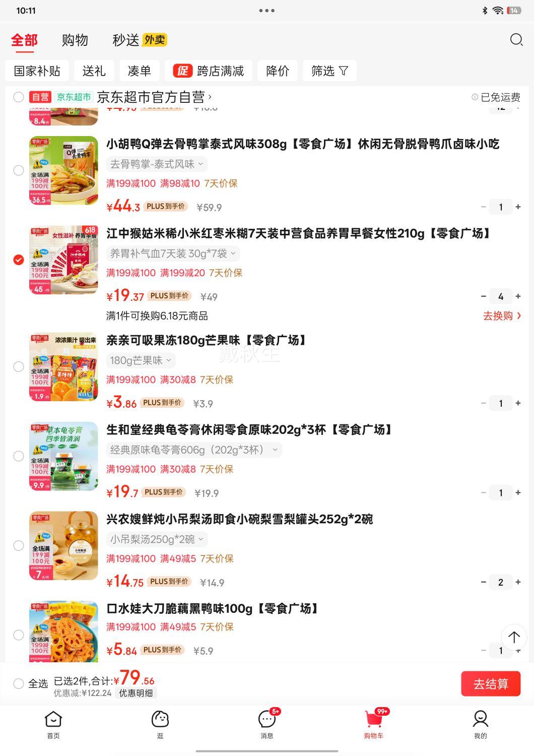Expand the 经典原味龟苓膏606g spec dropdown
Viewport: 534px width, 756px height.
pos(194,450)
